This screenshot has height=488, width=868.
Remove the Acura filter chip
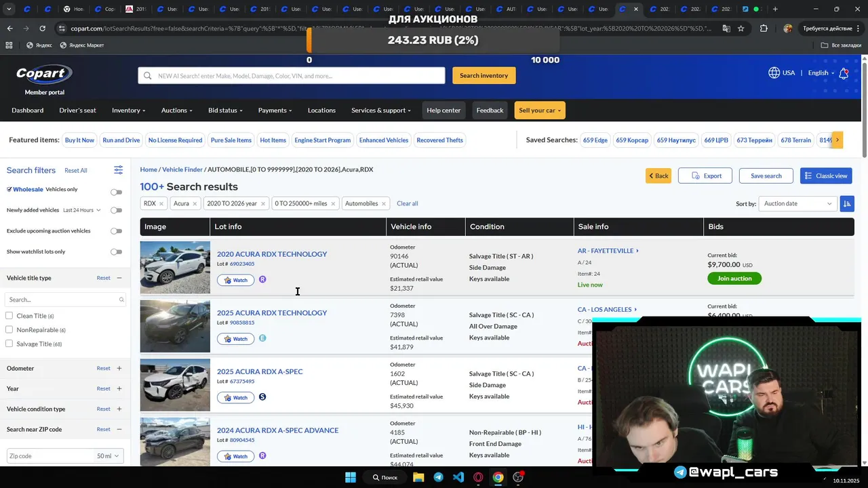point(195,203)
